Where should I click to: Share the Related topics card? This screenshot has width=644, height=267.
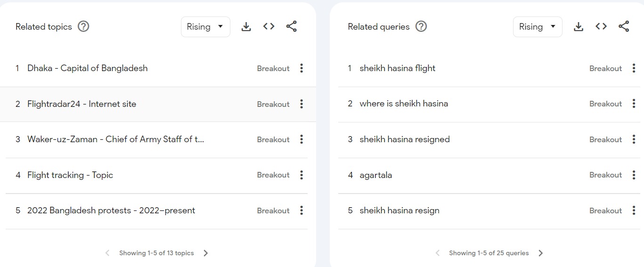click(292, 27)
